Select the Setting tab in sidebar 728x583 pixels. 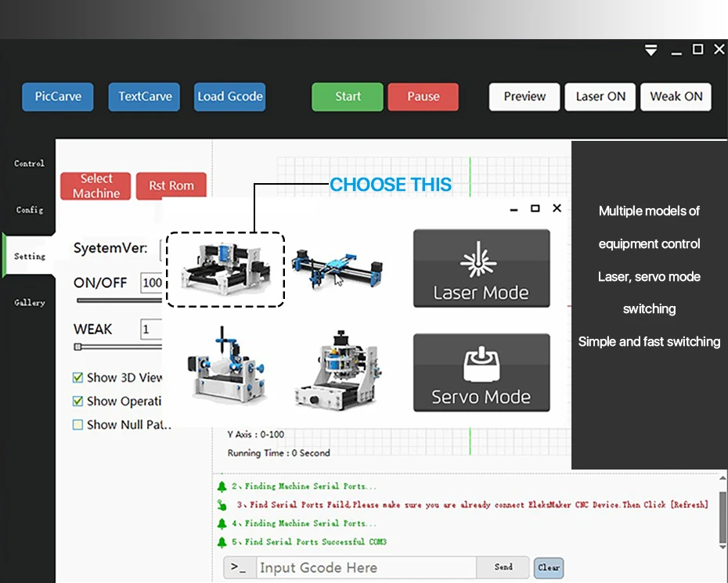click(x=29, y=256)
